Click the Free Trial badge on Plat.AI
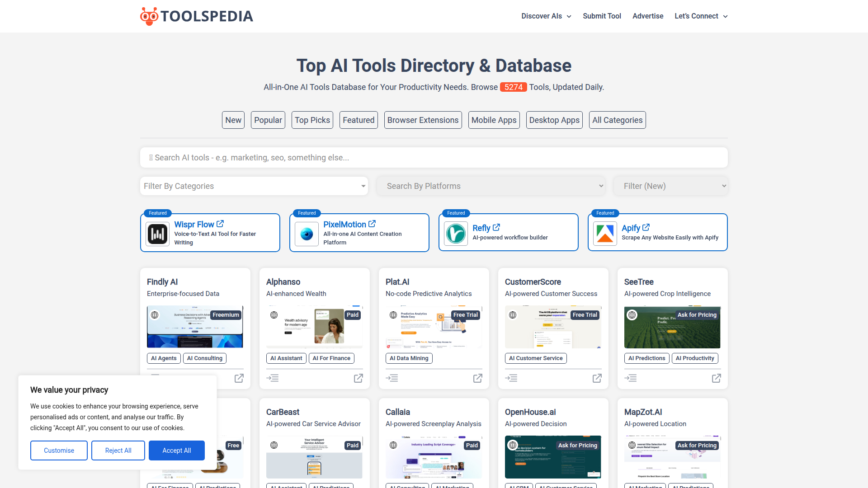868x488 pixels. (x=465, y=315)
